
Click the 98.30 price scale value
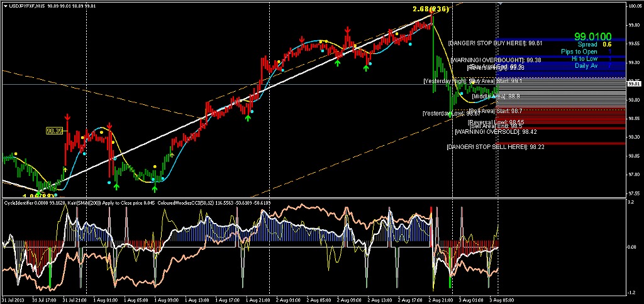[633, 137]
